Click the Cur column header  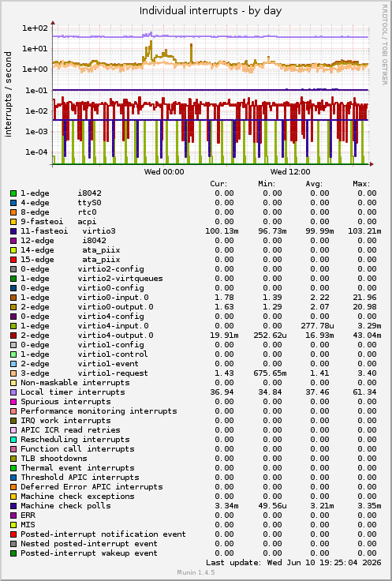218,184
